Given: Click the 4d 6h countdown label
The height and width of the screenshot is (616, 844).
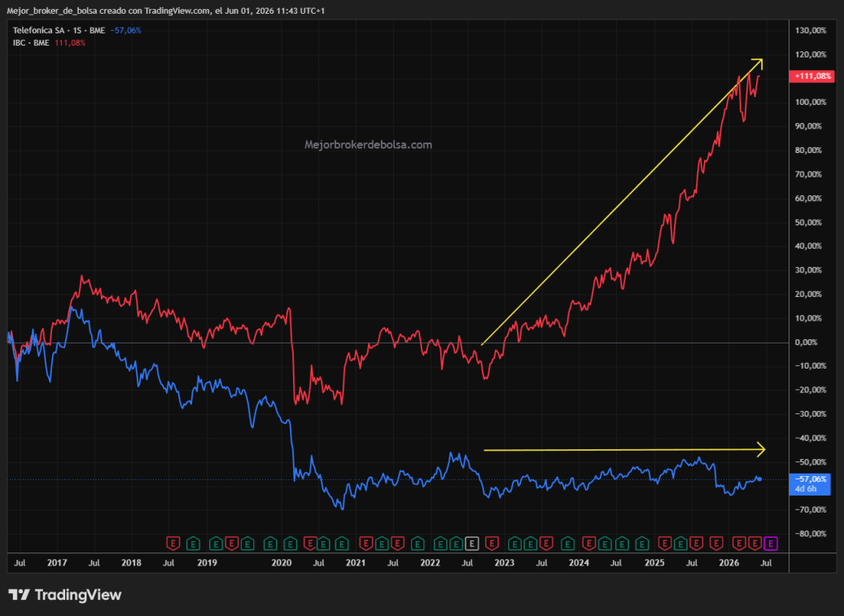Looking at the screenshot, I should (x=805, y=489).
